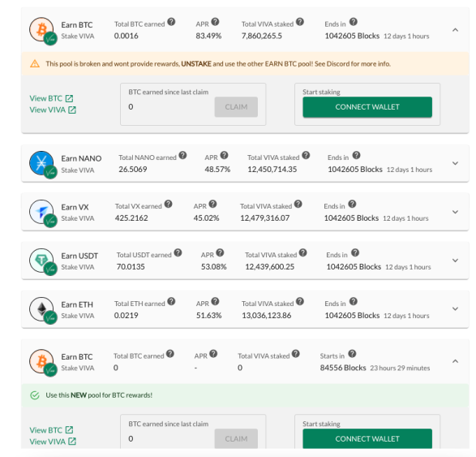Open APR help icon above 45.02%
Viewport: 476px width, 457px height.
pos(212,204)
